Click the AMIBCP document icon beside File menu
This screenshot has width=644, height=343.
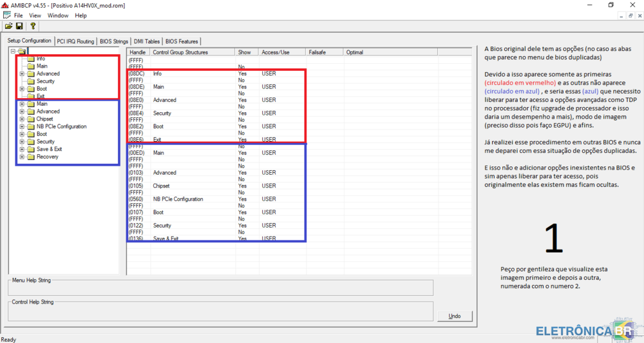(6, 15)
